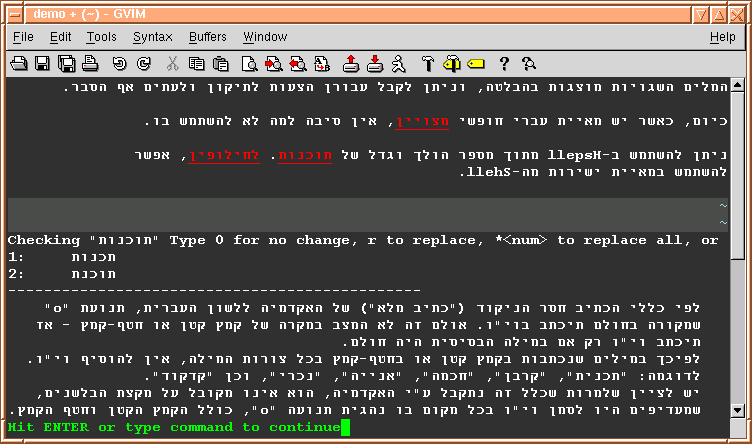Click the Save All files icon
The width and height of the screenshot is (752, 444).
click(x=67, y=63)
